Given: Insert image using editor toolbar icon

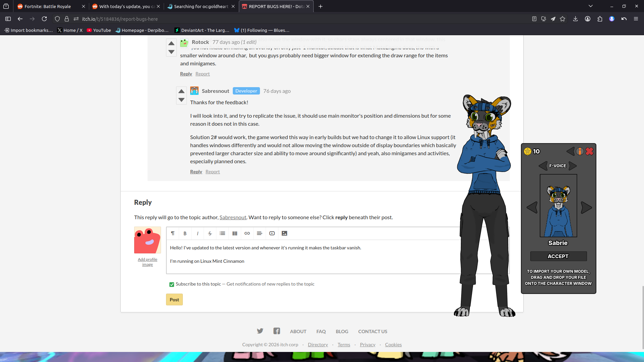Looking at the screenshot, I should pyautogui.click(x=284, y=233).
